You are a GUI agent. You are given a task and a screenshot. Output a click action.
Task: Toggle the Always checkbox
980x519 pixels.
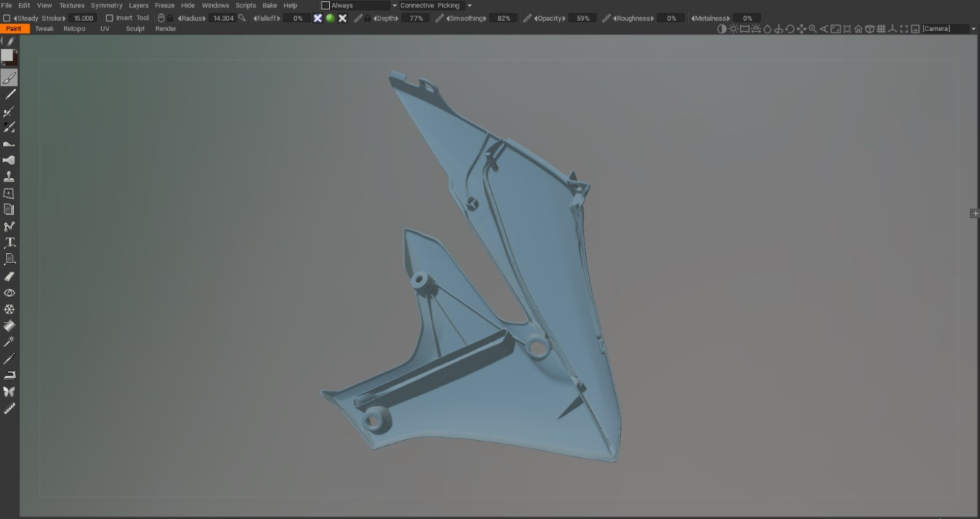pos(325,6)
